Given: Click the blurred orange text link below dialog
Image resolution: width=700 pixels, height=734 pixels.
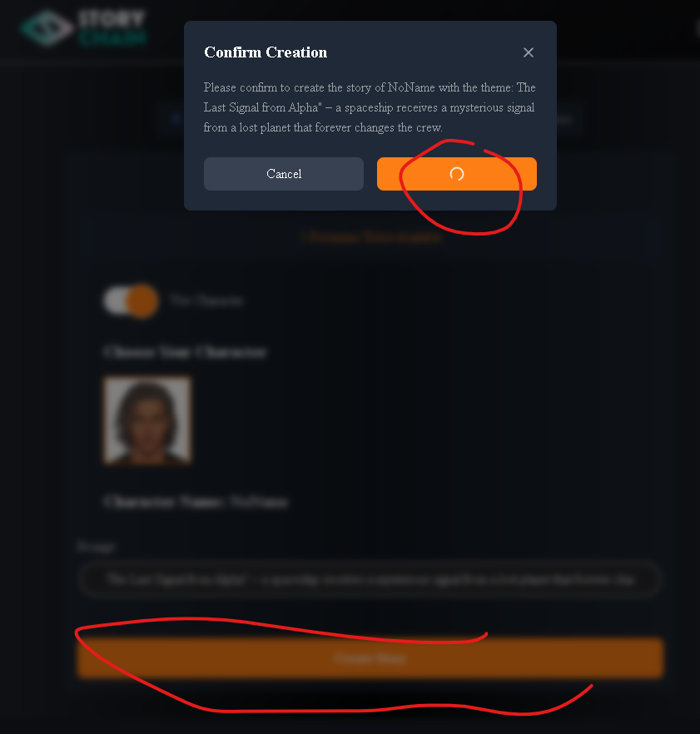Looking at the screenshot, I should point(371,237).
